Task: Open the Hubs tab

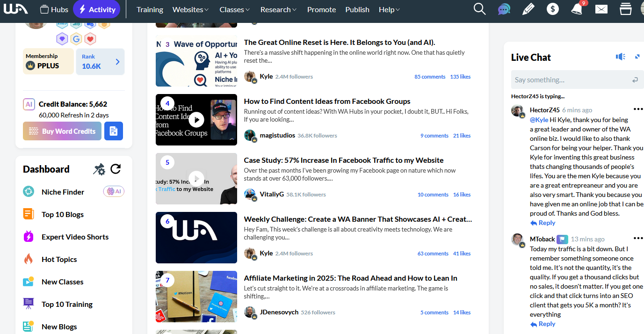Action: (x=54, y=9)
